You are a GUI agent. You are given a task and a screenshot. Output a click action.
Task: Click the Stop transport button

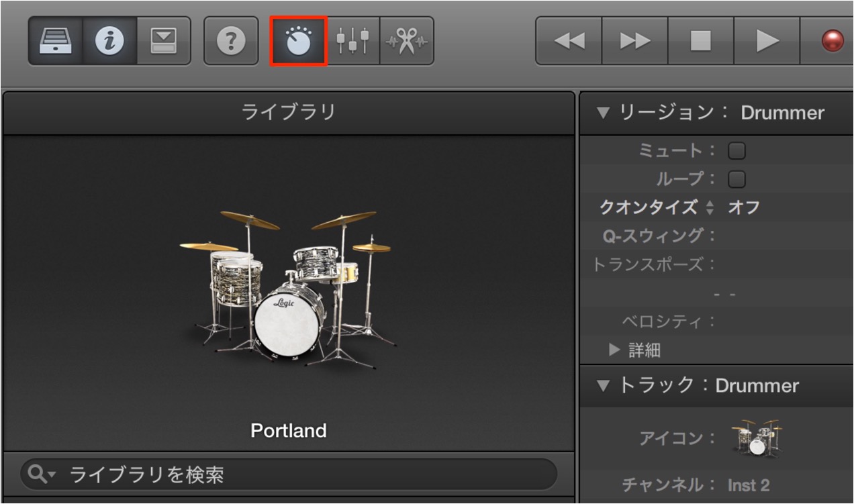click(701, 41)
